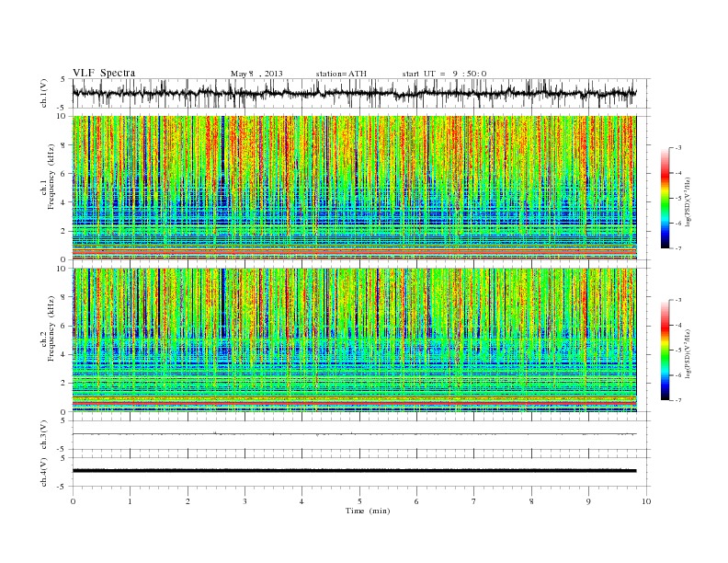The width and height of the screenshot is (728, 563).
Task: Click the ch.2 spectrogram color scale bar
Action: (665, 350)
